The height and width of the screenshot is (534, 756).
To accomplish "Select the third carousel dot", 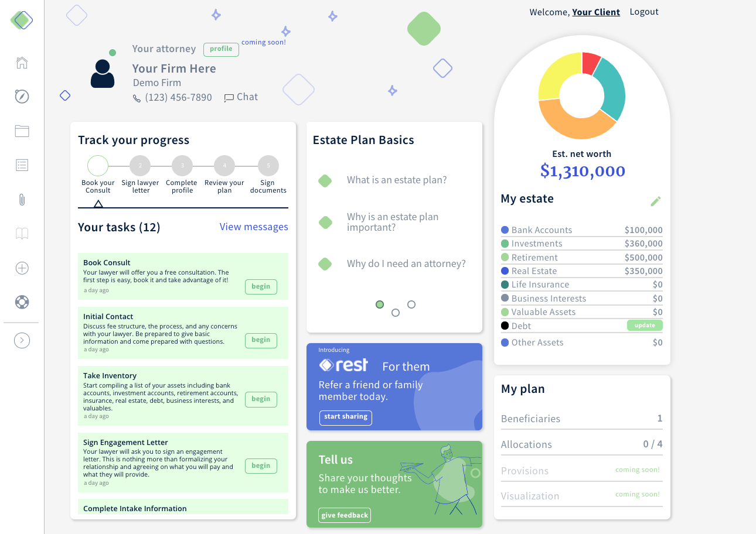I will (411, 304).
